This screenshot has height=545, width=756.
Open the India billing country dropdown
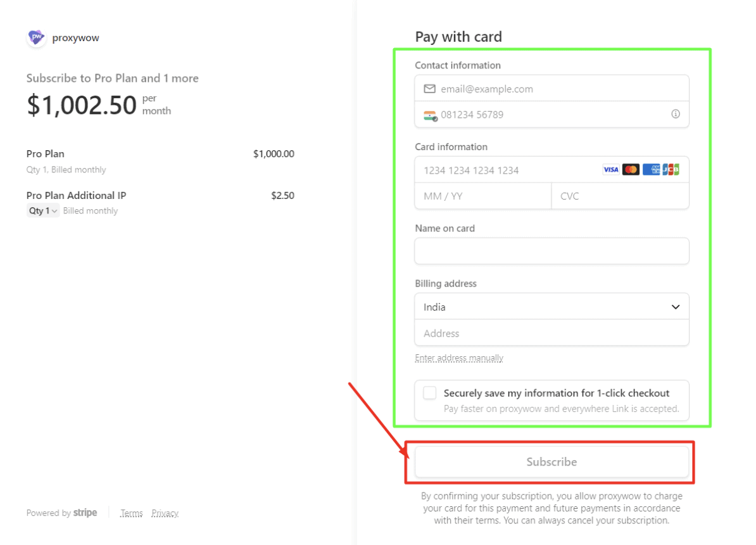point(551,307)
